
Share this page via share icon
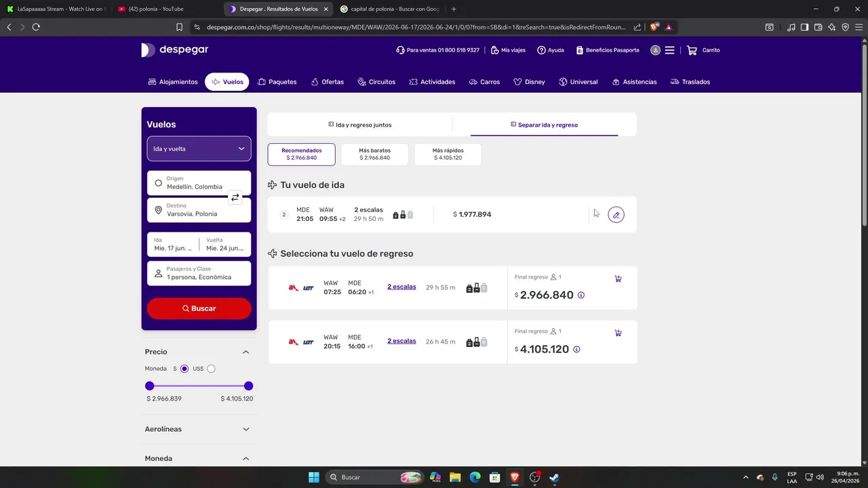coord(637,27)
